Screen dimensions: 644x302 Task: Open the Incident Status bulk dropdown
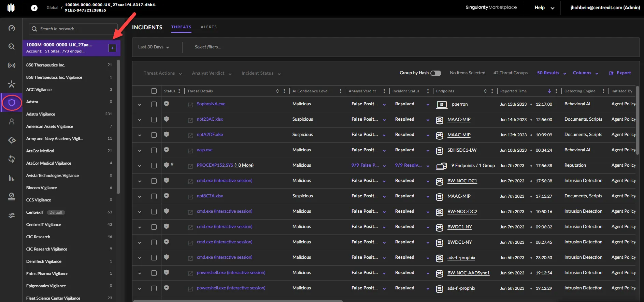tap(261, 73)
